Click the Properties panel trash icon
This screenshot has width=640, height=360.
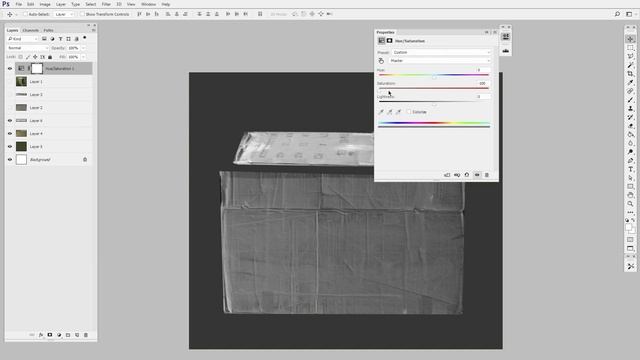click(x=487, y=175)
